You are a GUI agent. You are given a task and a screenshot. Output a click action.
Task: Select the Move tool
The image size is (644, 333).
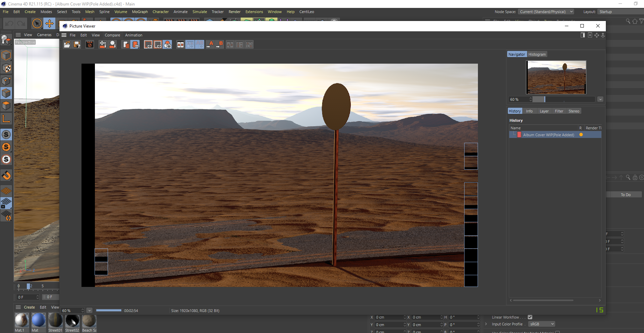pos(50,23)
